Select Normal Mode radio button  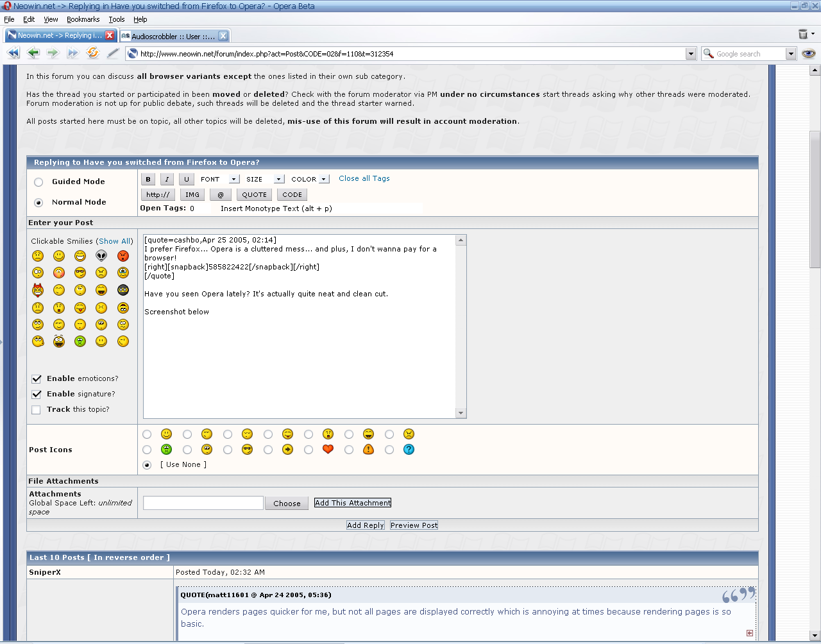tap(38, 203)
